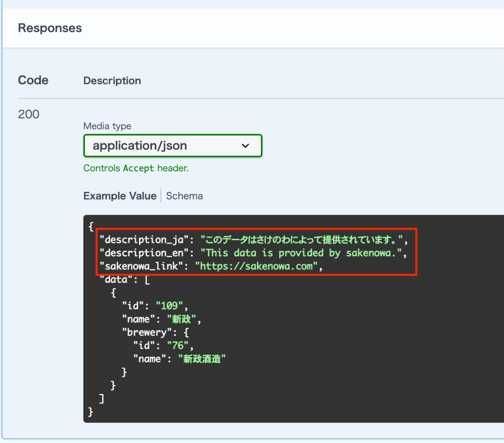The image size is (504, 443).
Task: Click the "data" key in JSON
Action: 116,280
